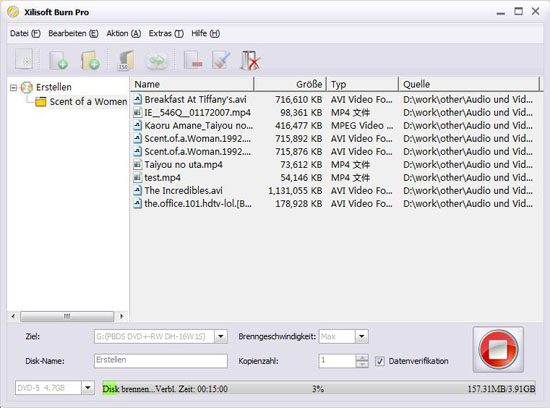
Task: Open the DVD-5 4.7GB disc type dropdown
Action: 88,388
